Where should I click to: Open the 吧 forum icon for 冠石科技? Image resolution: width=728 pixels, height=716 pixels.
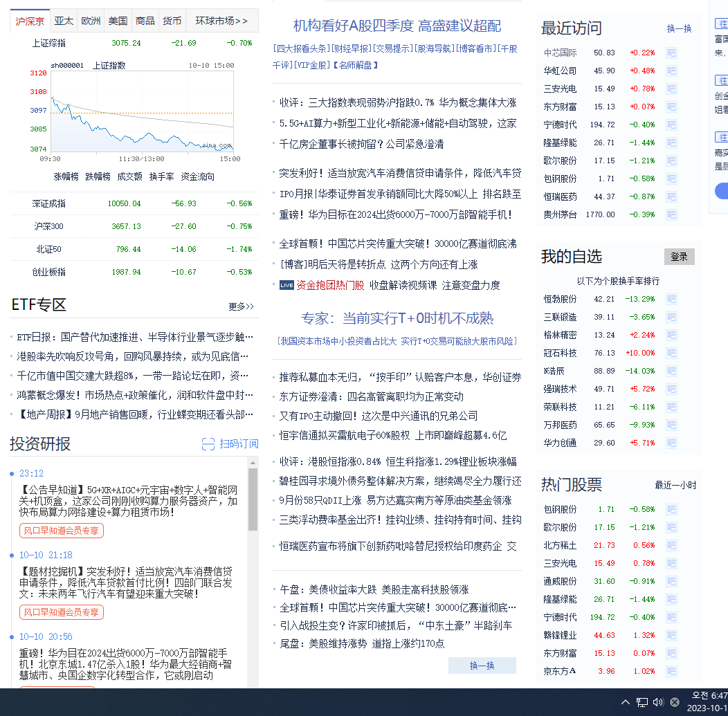pyautogui.click(x=671, y=353)
